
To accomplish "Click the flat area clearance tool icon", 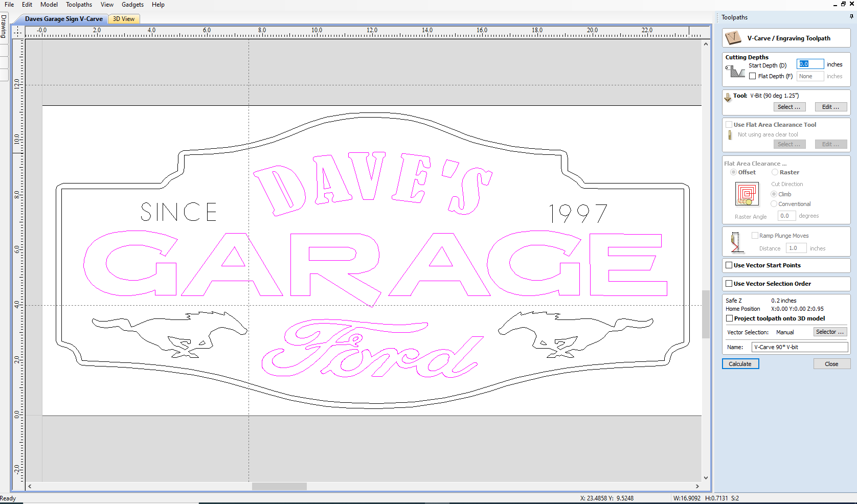I will point(730,135).
